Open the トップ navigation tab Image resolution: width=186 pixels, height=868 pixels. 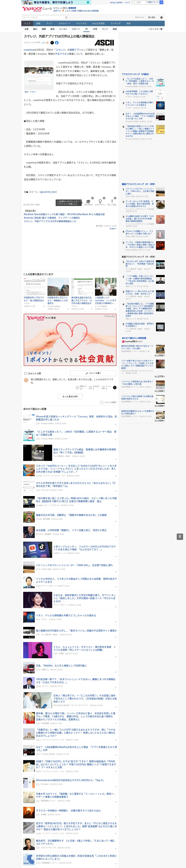(27, 24)
